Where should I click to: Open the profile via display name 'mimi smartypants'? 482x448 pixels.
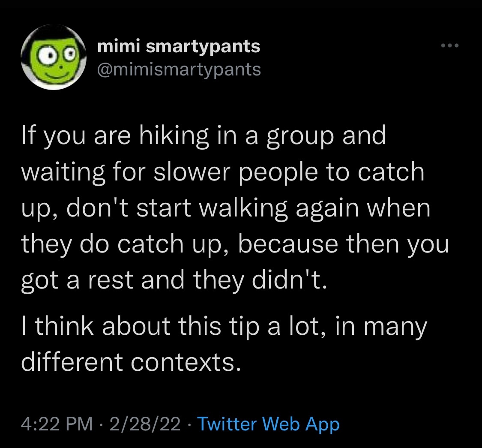coord(179,46)
